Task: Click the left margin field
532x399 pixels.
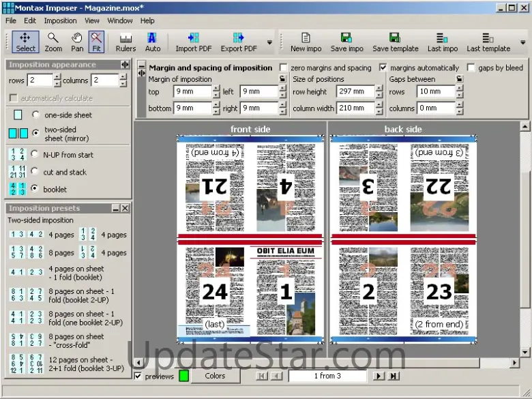Action: 259,91
